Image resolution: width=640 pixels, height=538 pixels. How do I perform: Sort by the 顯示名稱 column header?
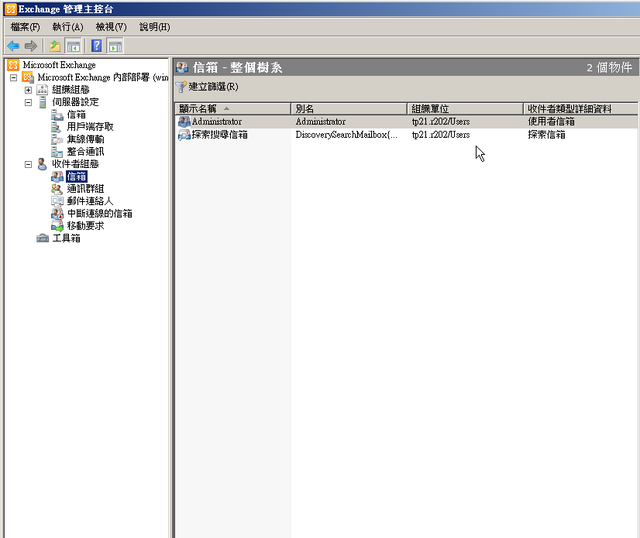[233, 109]
